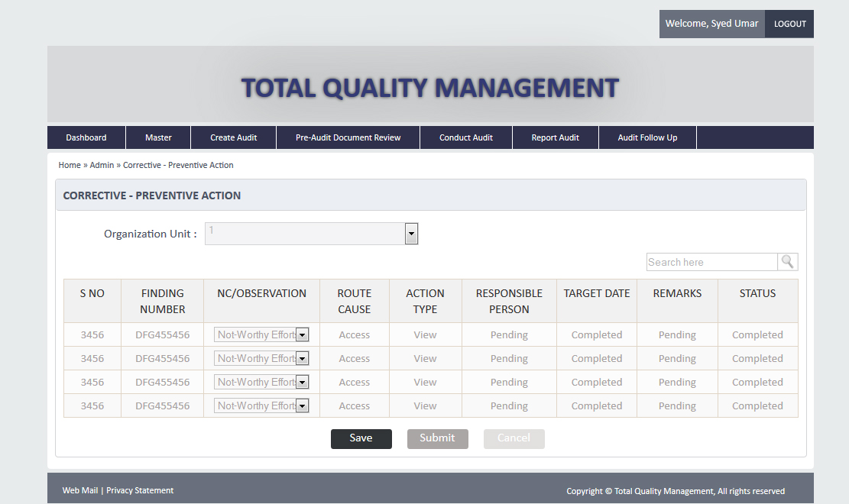Open the Dashboard menu
This screenshot has height=504, width=849.
[x=86, y=137]
